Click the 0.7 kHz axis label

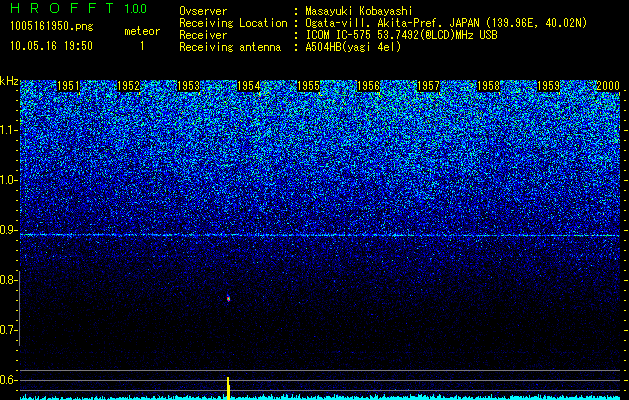coord(8,330)
